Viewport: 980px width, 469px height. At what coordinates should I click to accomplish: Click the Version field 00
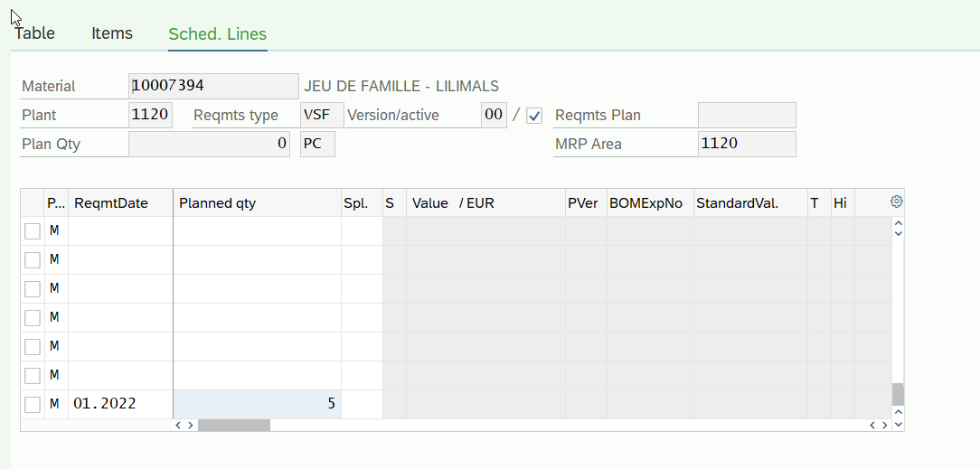(x=494, y=115)
